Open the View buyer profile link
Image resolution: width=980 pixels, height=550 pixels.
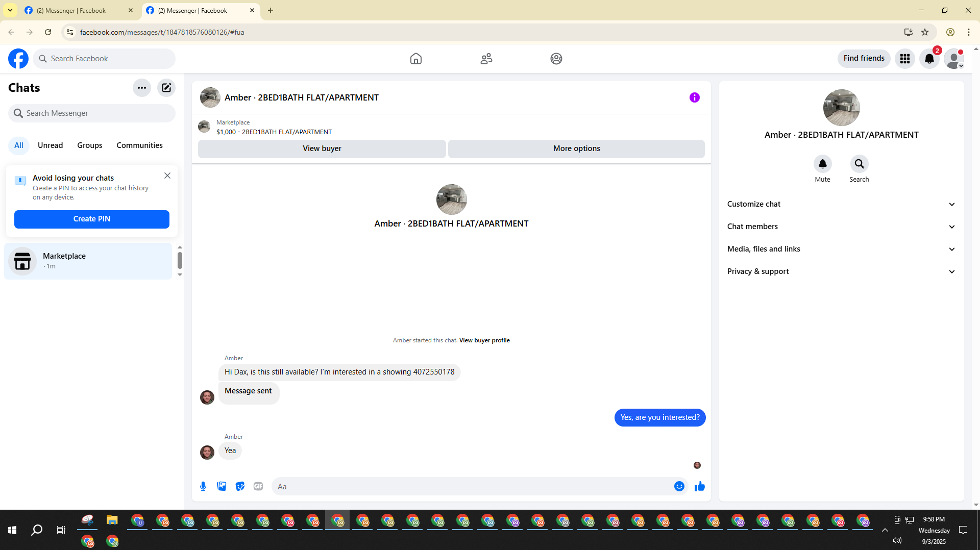coord(484,340)
